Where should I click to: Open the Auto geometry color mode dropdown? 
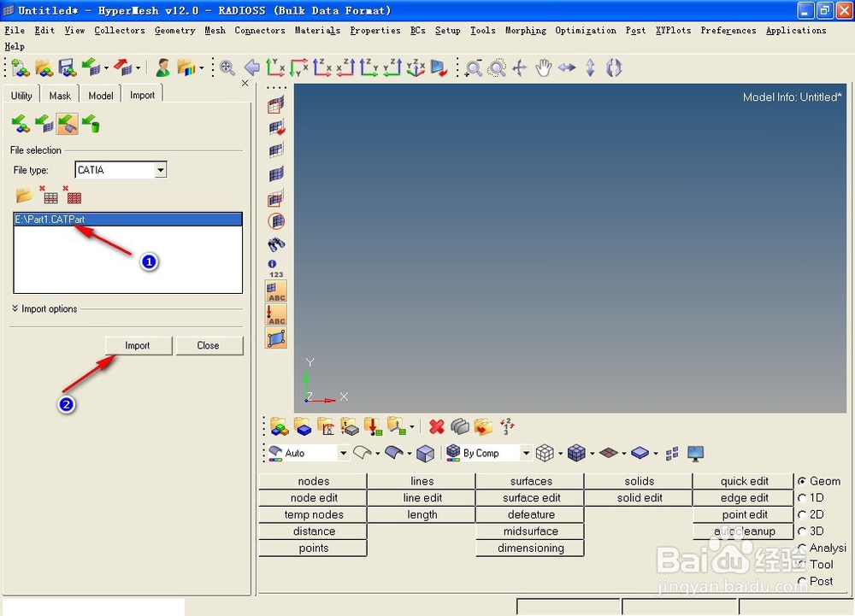click(343, 453)
